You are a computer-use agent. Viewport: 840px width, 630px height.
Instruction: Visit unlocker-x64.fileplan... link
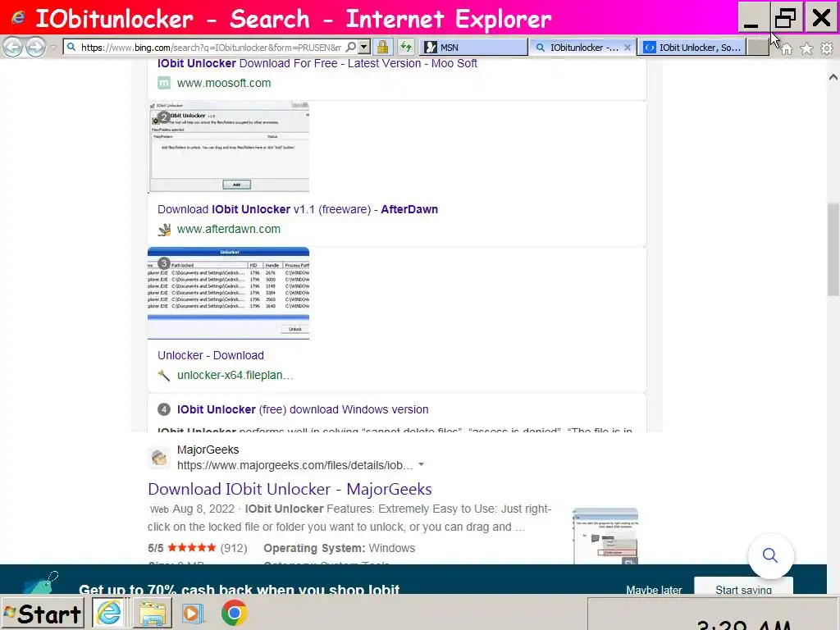(235, 375)
